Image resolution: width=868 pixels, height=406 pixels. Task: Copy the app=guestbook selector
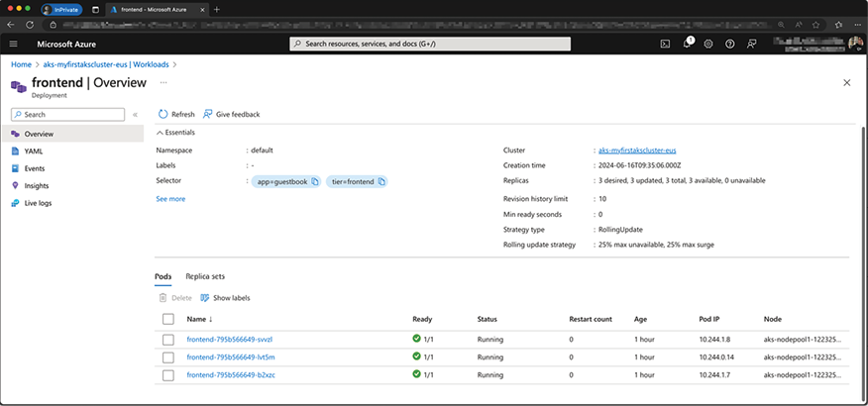click(315, 181)
